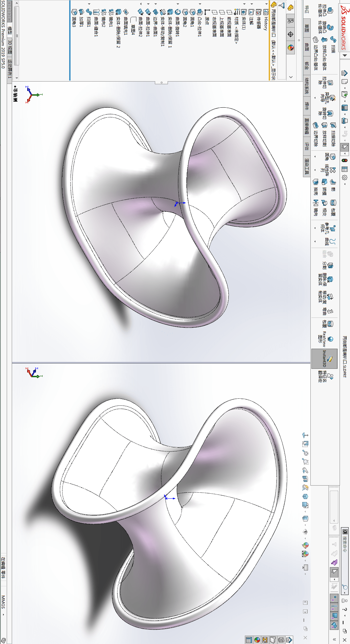Open the DisplayManager color ball tab
The image size is (350, 644).
click(291, 48)
